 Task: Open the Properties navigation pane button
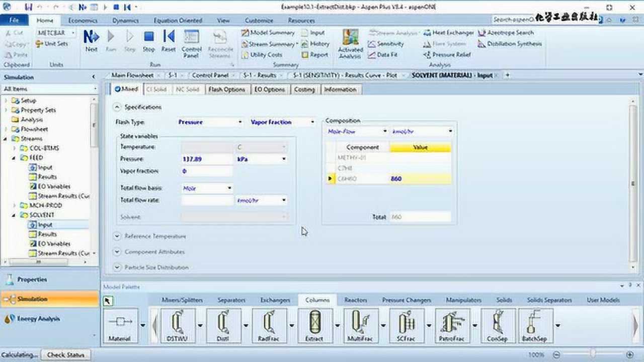pos(32,280)
